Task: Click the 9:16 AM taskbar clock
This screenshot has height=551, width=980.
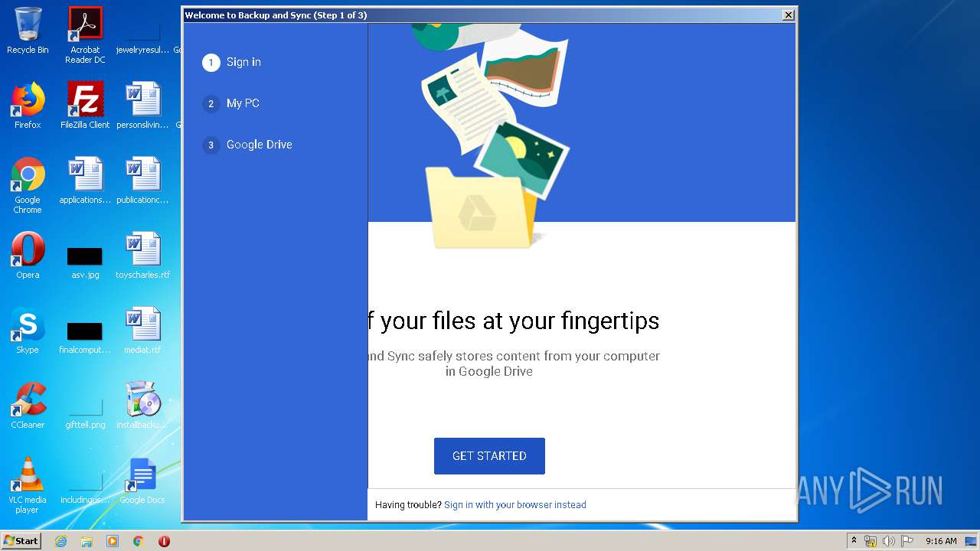Action: (x=941, y=541)
